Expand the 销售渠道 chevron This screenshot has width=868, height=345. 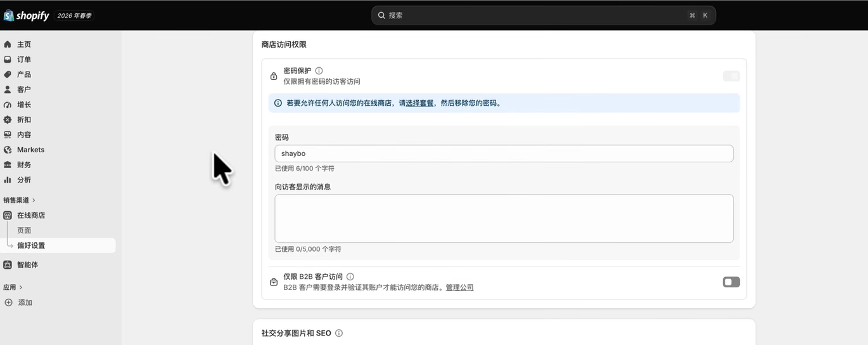pyautogui.click(x=34, y=200)
